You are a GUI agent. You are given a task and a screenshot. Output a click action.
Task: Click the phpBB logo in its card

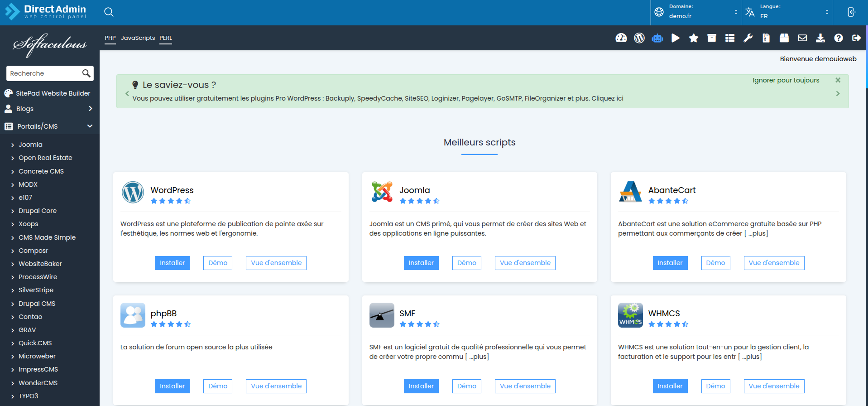click(x=133, y=315)
